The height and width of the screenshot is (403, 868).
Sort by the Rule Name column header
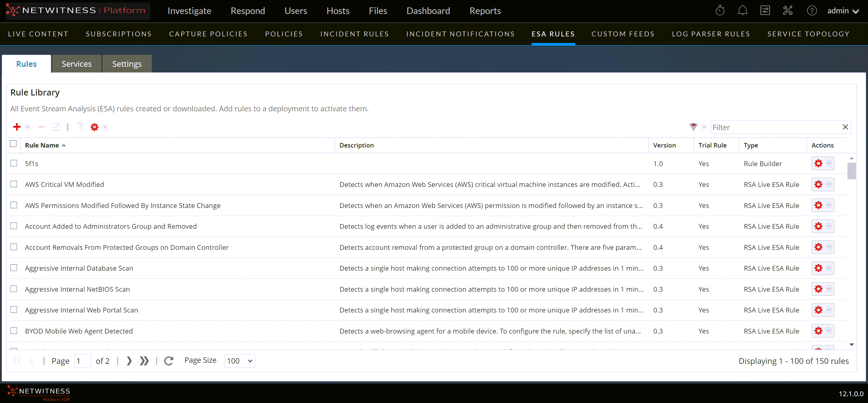coord(42,145)
